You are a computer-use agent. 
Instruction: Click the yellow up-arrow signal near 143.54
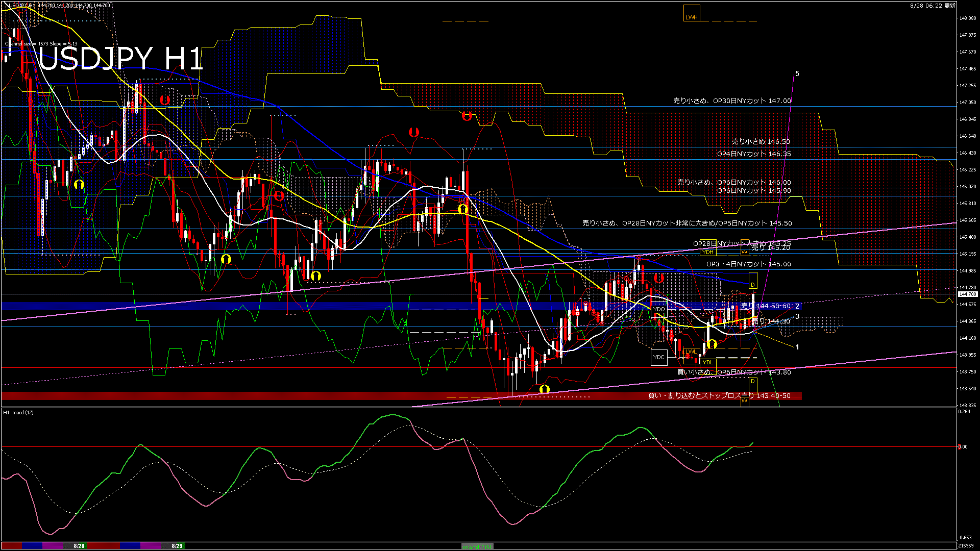pyautogui.click(x=545, y=390)
